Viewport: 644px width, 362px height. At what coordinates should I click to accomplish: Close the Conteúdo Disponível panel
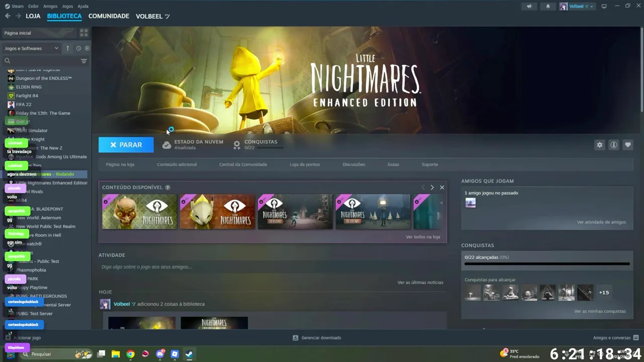(442, 188)
